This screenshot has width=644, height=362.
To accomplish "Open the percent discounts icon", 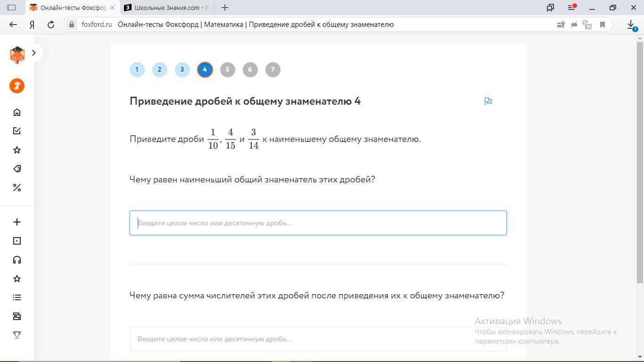I will (x=17, y=188).
